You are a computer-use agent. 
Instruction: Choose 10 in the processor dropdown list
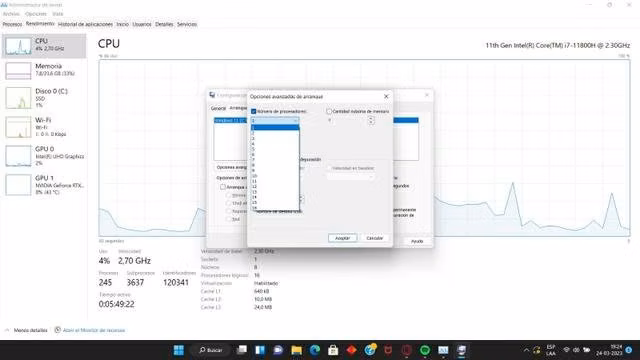(x=275, y=176)
